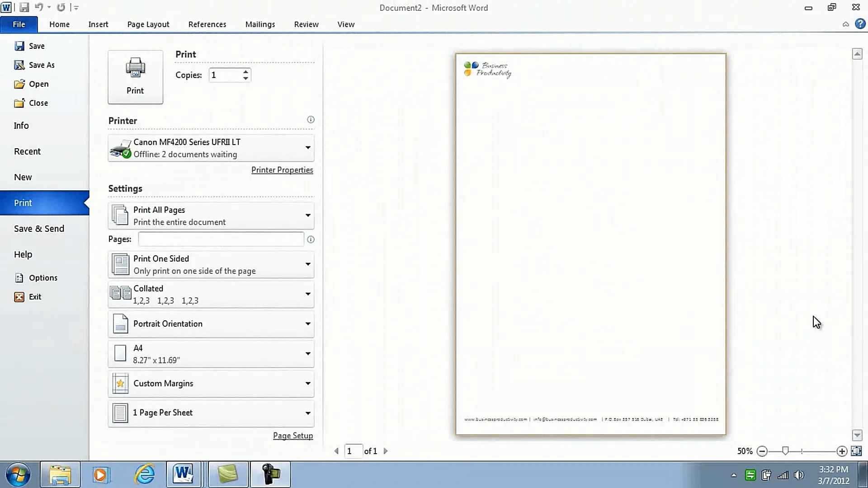Screen dimensions: 868x488
Task: Click the large Print button
Action: pyautogui.click(x=135, y=77)
